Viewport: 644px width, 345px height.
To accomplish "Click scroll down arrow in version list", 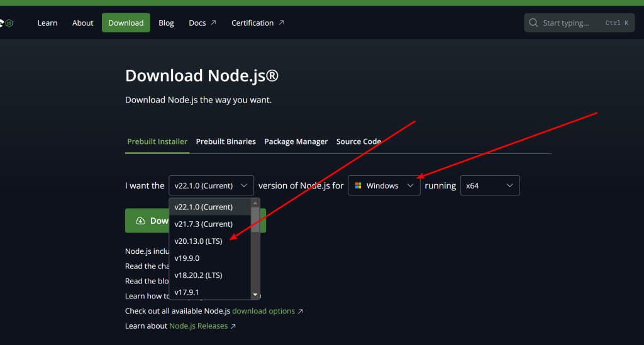I will pyautogui.click(x=255, y=295).
